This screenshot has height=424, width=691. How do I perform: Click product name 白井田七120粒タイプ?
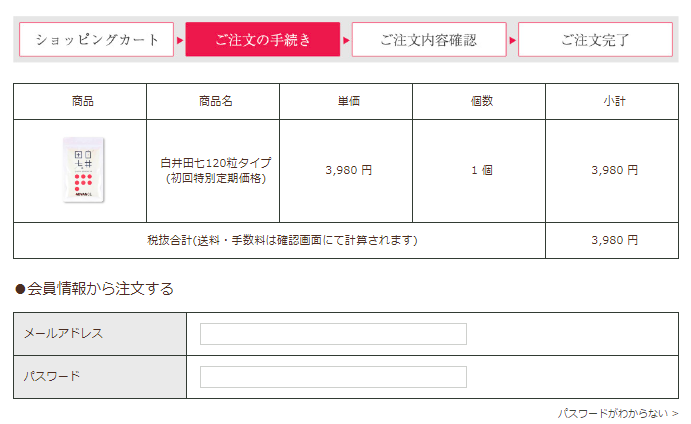point(215,163)
